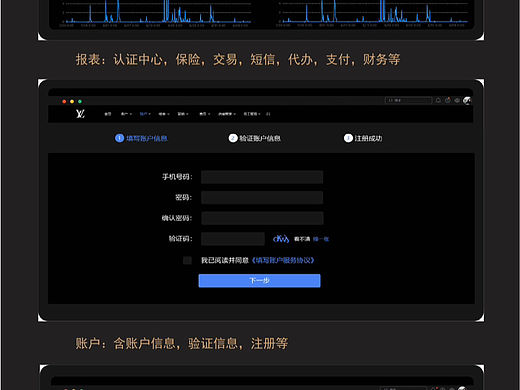Click the logo in the navigation bar
The height and width of the screenshot is (390, 520).
[x=80, y=114]
